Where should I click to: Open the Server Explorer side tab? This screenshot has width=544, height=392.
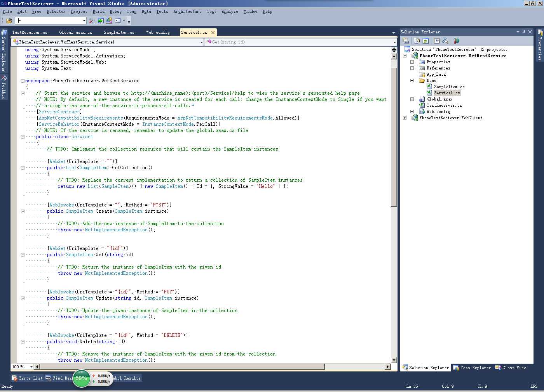(4, 51)
